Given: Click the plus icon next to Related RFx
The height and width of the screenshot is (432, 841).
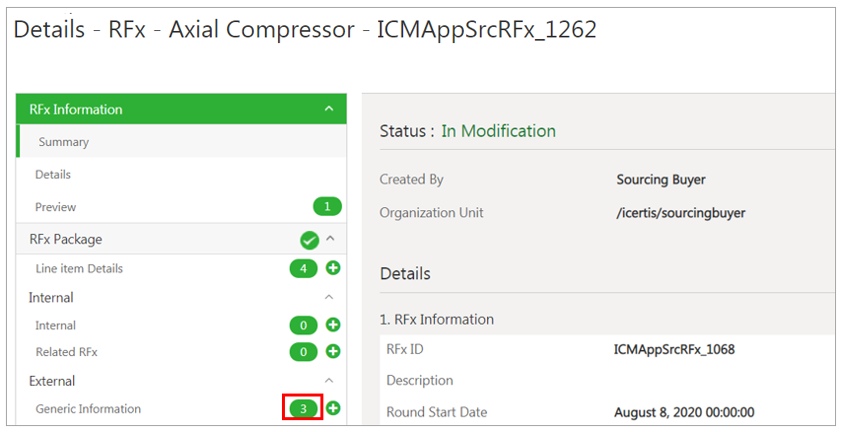Looking at the screenshot, I should point(333,352).
